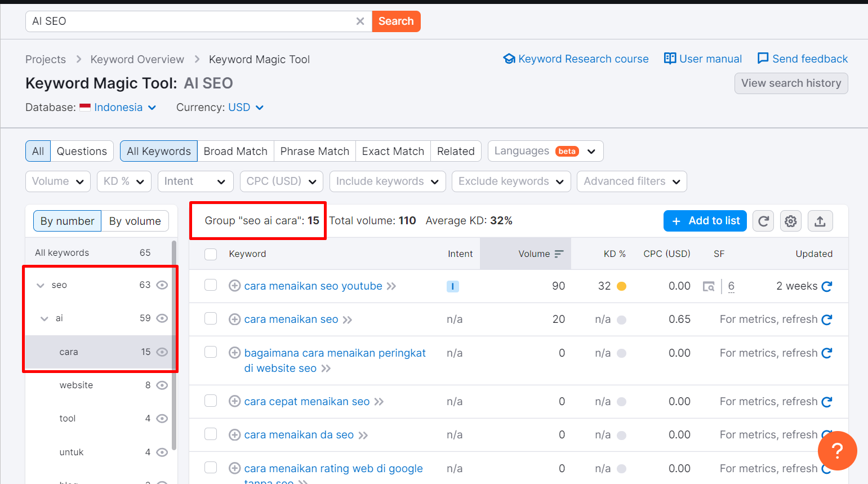The width and height of the screenshot is (868, 484).
Task: Switch to Questions tab
Action: (82, 151)
